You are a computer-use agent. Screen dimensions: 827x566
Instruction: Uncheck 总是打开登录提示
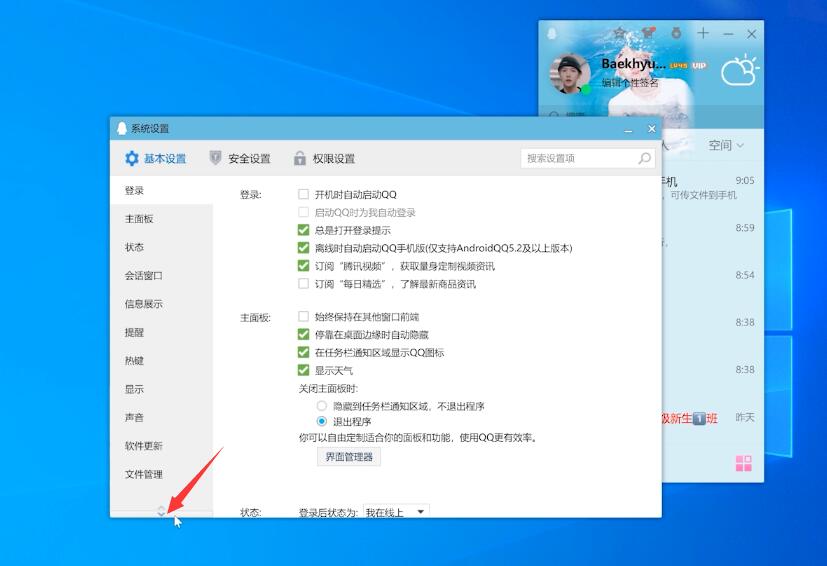(303, 230)
